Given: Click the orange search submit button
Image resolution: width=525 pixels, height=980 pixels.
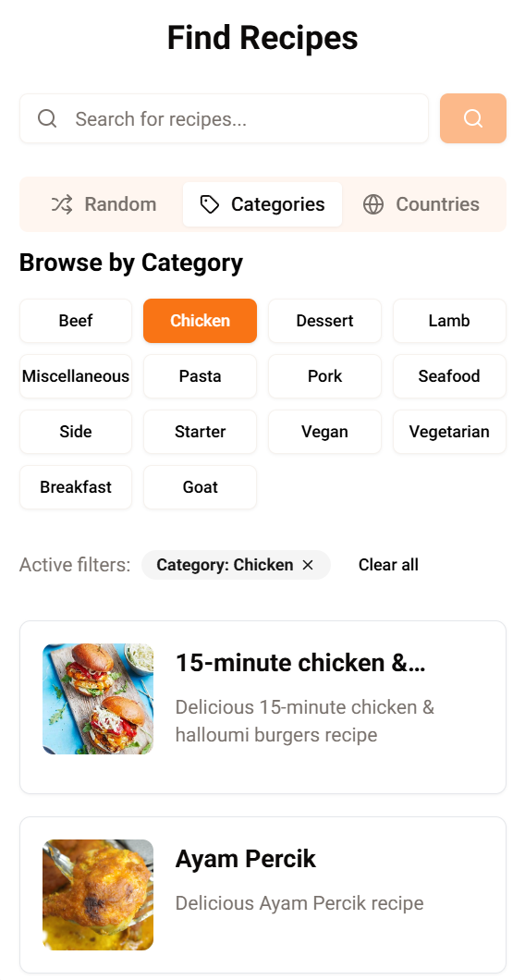Looking at the screenshot, I should [x=473, y=118].
